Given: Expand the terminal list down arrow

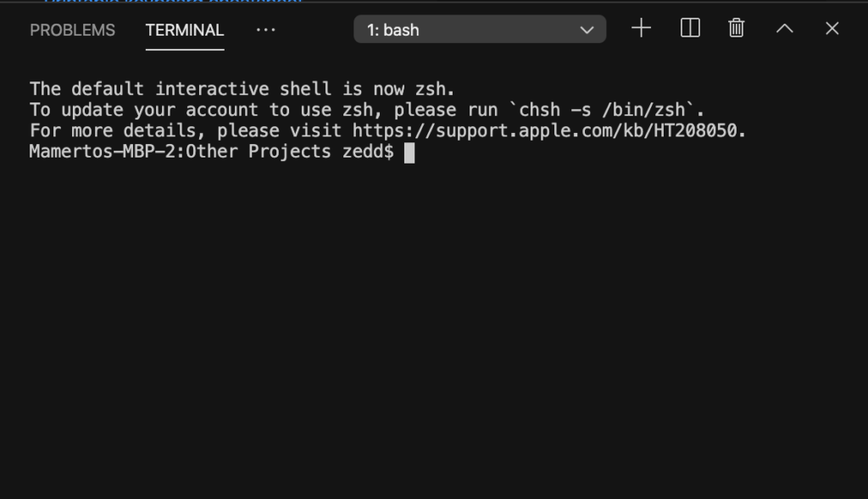Looking at the screenshot, I should [x=587, y=30].
